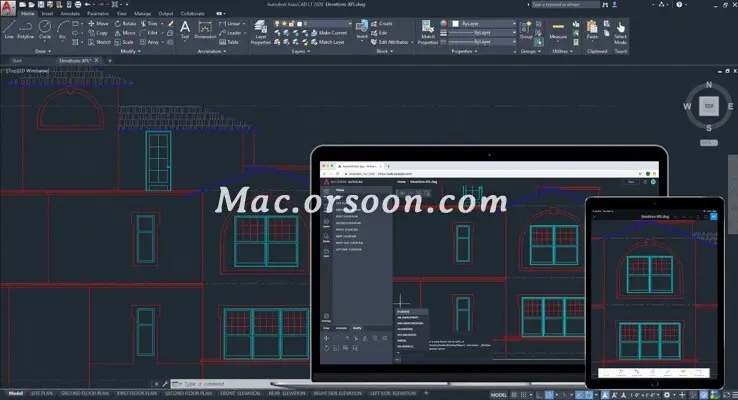Select the Line drawing tool
The height and width of the screenshot is (400, 738).
[x=9, y=29]
